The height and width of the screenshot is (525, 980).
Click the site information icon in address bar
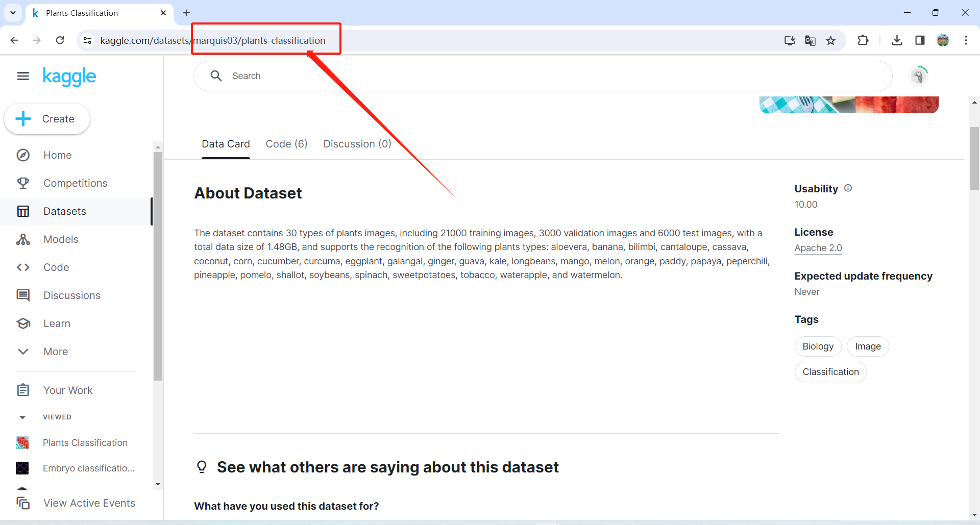pyautogui.click(x=88, y=40)
